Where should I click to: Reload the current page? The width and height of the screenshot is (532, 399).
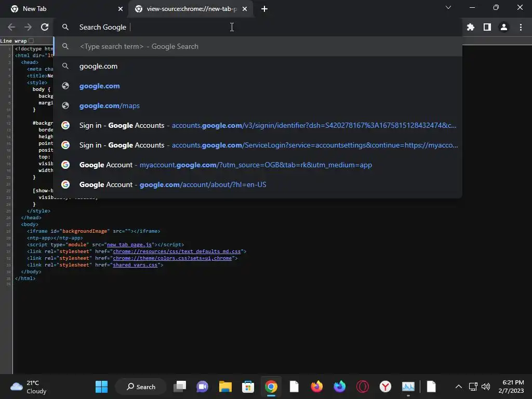(x=45, y=27)
